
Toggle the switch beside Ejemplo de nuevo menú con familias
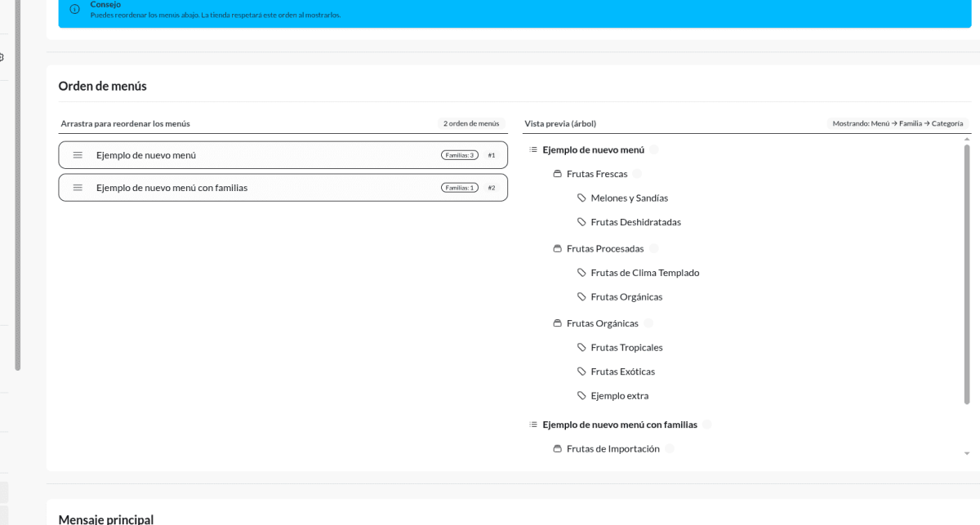point(707,425)
